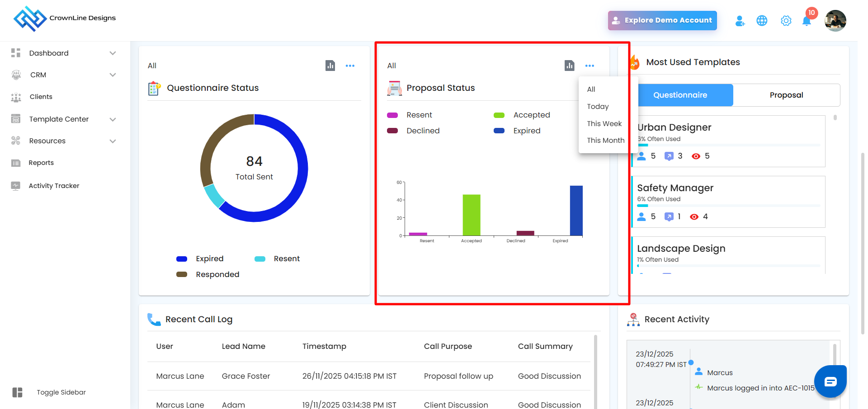
Task: Click Urban Designer usage progress bar
Action: point(728,145)
